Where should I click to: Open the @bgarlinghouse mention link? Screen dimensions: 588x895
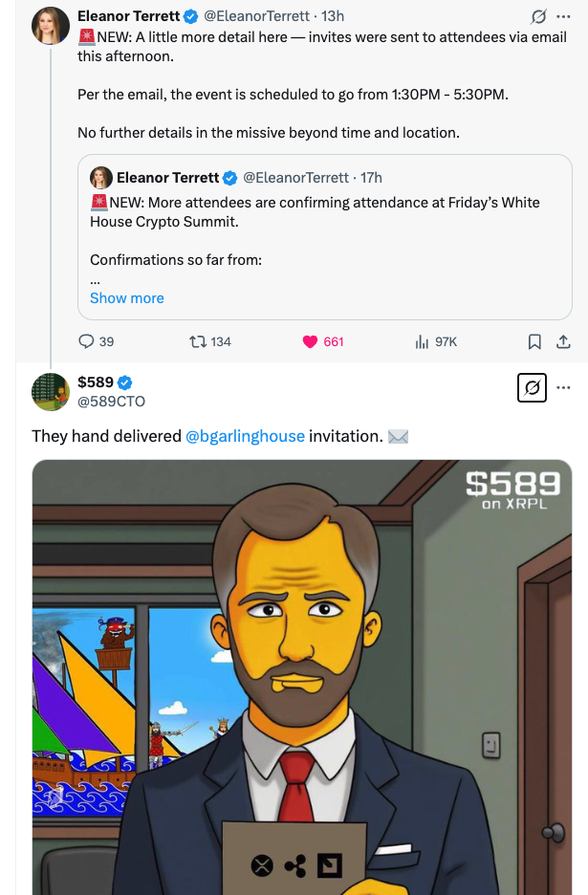tap(245, 436)
